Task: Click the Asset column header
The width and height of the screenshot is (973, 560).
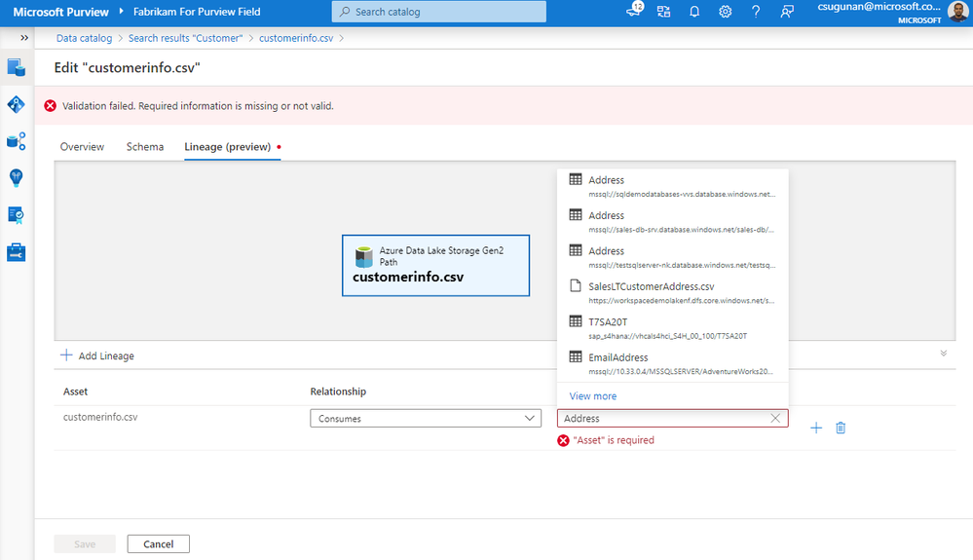Action: (75, 392)
